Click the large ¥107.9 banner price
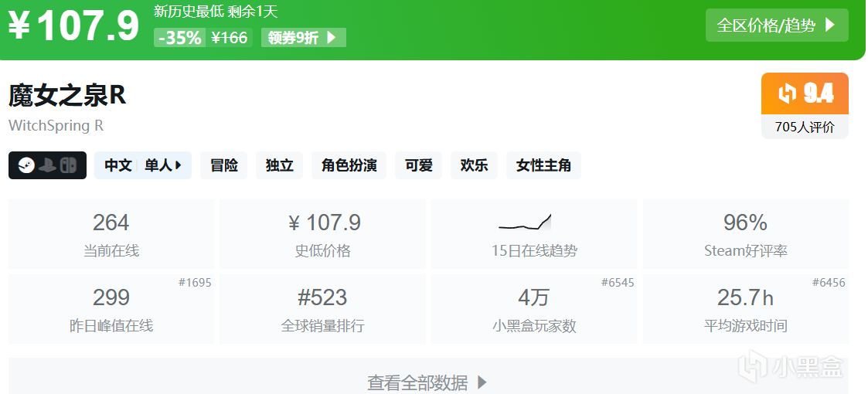 73,25
